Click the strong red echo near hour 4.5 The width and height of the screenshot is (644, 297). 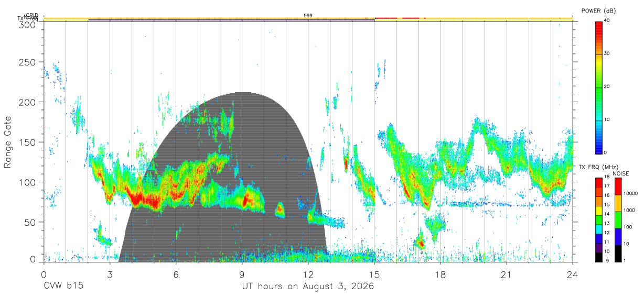click(143, 200)
